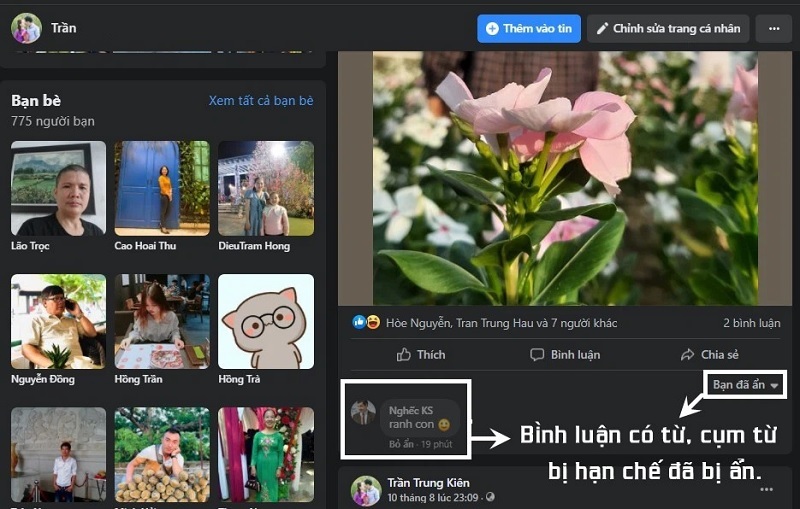
Task: Click Bỏ ẩn to unhide comment
Action: coord(401,444)
